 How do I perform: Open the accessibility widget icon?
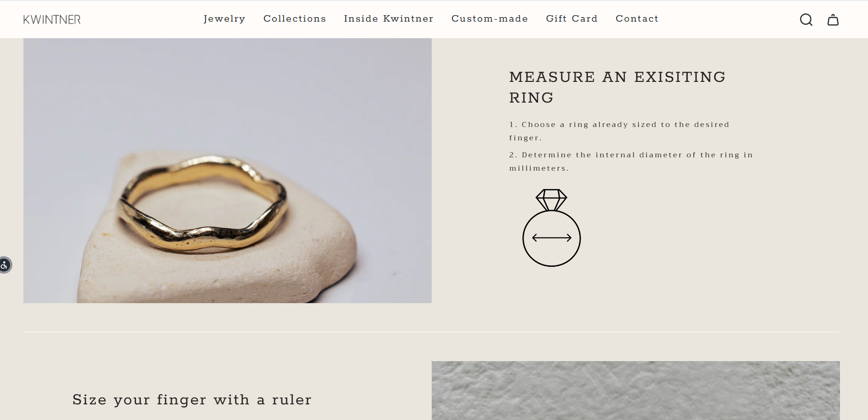point(5,265)
